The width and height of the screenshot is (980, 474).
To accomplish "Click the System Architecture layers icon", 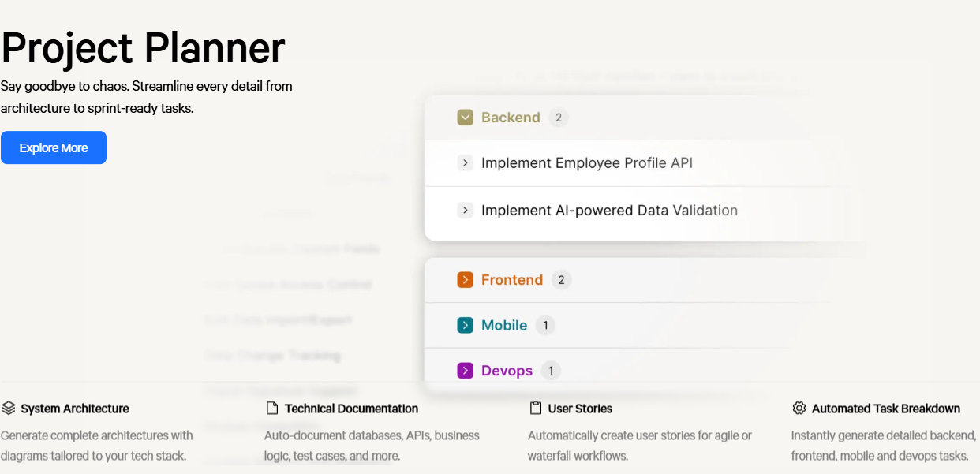I will [9, 409].
